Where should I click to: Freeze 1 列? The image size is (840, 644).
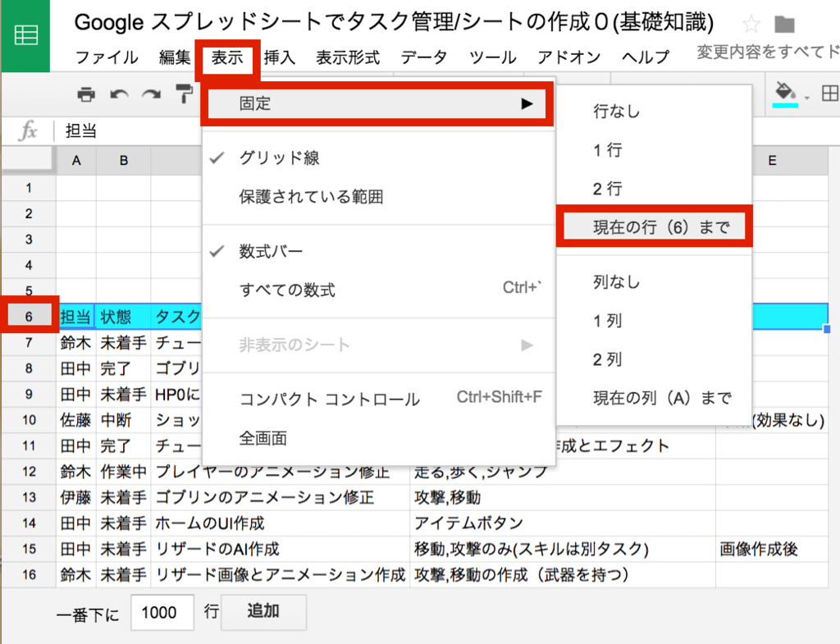point(654,321)
